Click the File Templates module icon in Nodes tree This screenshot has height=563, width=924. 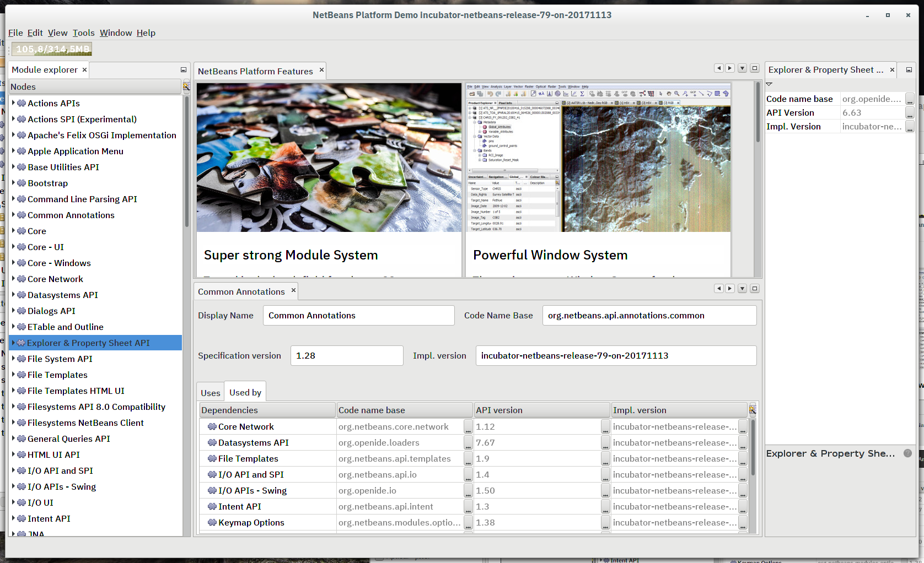coord(22,375)
